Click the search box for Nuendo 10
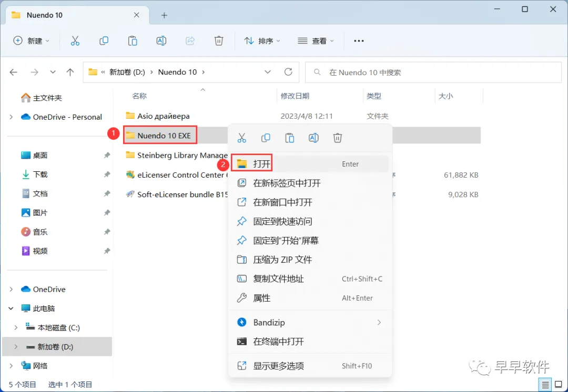Viewport: 568px width, 392px height. 433,73
